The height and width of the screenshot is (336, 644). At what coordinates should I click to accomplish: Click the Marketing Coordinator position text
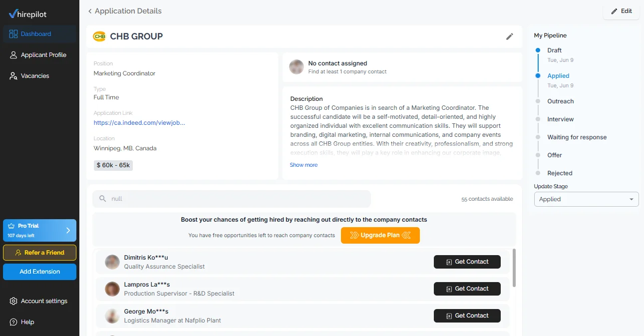[x=124, y=73]
